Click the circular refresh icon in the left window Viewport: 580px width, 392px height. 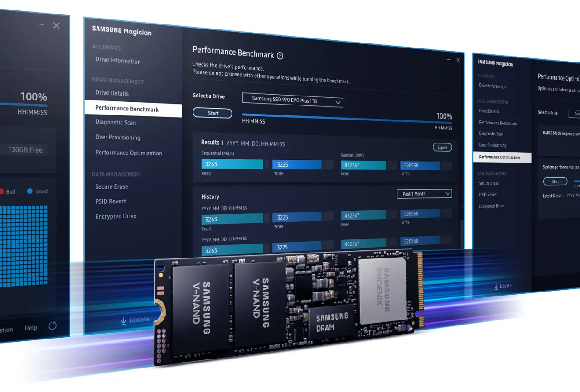(x=53, y=325)
